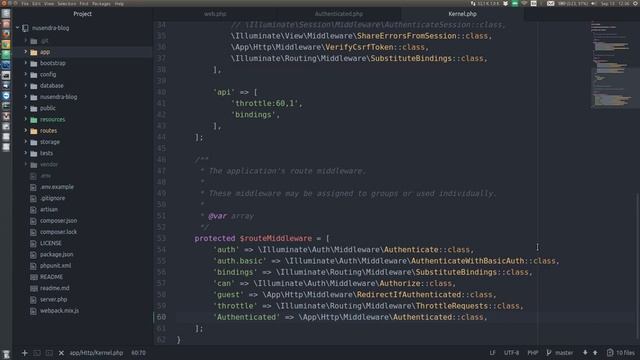Collapse the musendra-blog project root

pyautogui.click(x=18, y=28)
